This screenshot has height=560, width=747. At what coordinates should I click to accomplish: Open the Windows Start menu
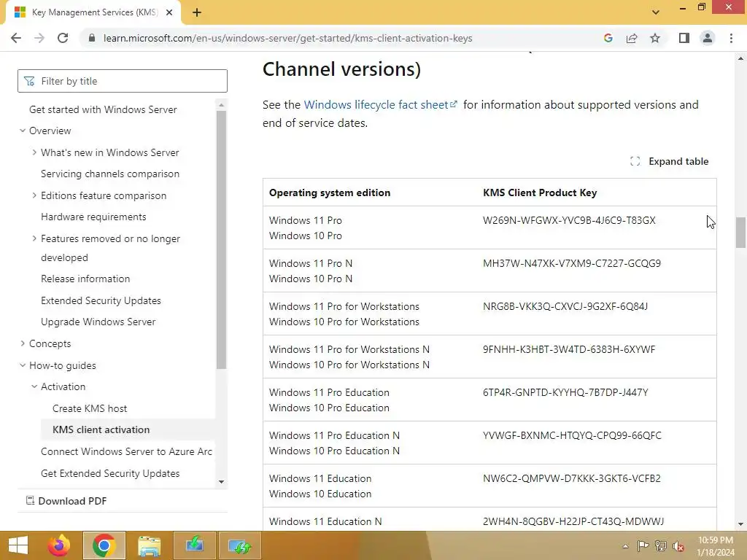(x=18, y=545)
